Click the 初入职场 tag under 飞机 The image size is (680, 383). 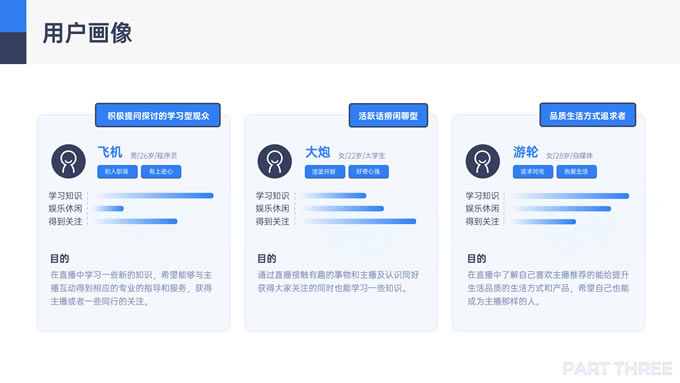coord(117,172)
